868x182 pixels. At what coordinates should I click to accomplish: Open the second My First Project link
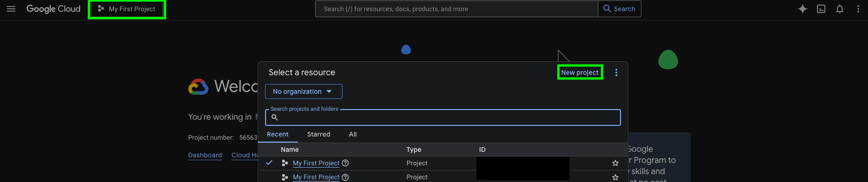316,177
